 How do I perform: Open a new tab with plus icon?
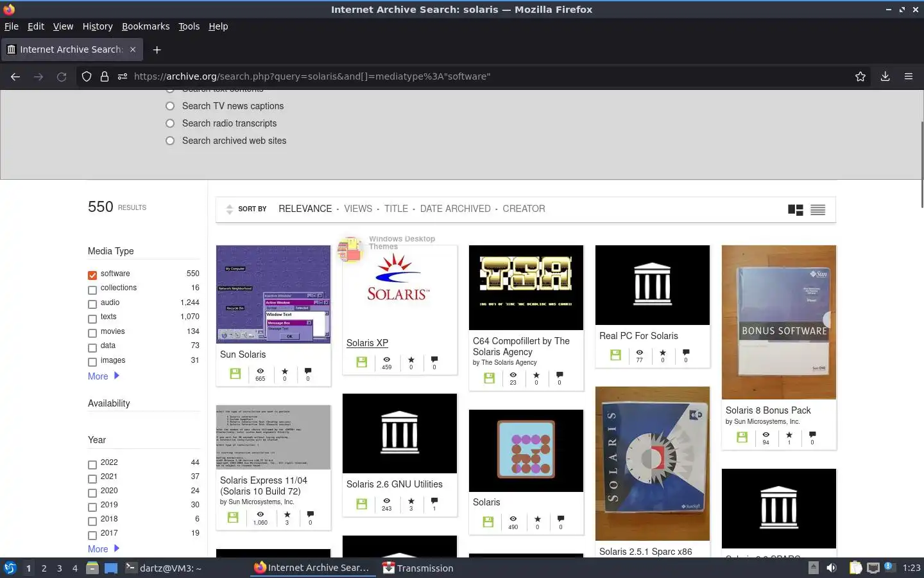(157, 49)
